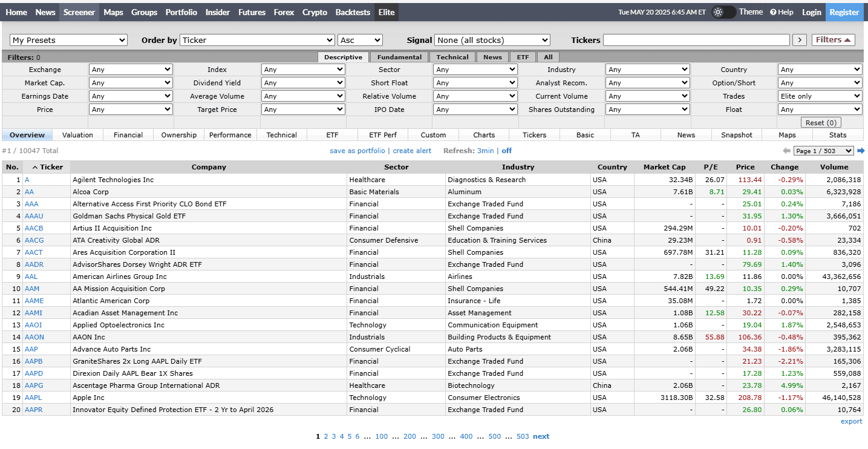This screenshot has height=449, width=868.
Task: Go to previous page with gray arrow
Action: 786,151
